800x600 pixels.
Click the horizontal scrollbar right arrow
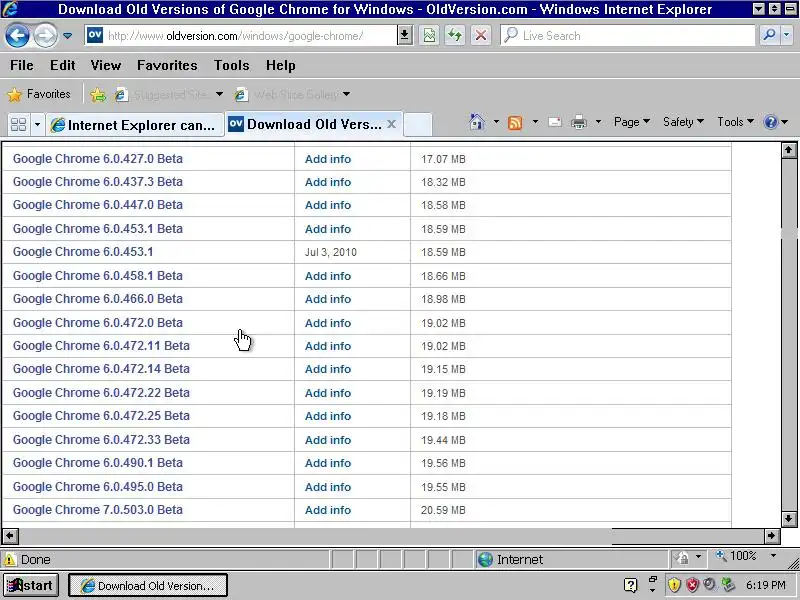[772, 536]
